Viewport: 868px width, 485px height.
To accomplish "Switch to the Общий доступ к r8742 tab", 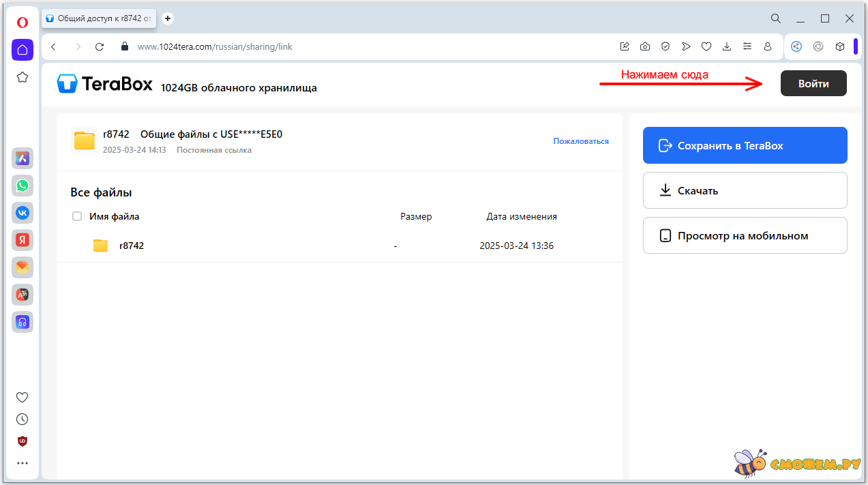I will 99,18.
